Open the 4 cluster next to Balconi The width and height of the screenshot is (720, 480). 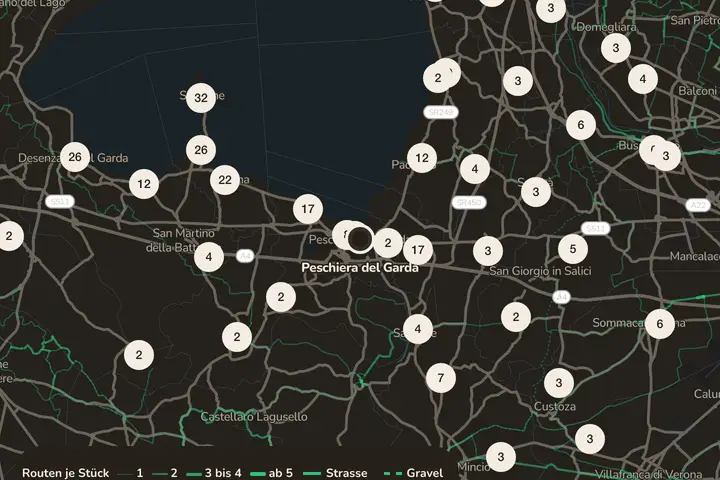643,79
